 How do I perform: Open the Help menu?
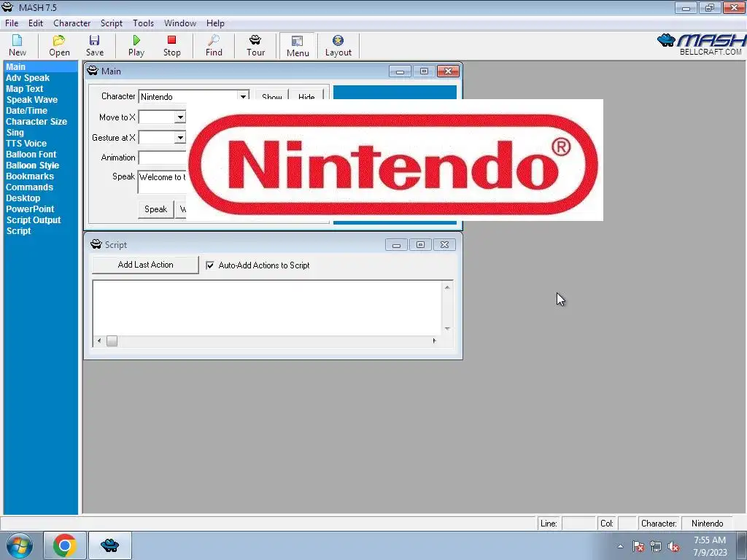(215, 23)
